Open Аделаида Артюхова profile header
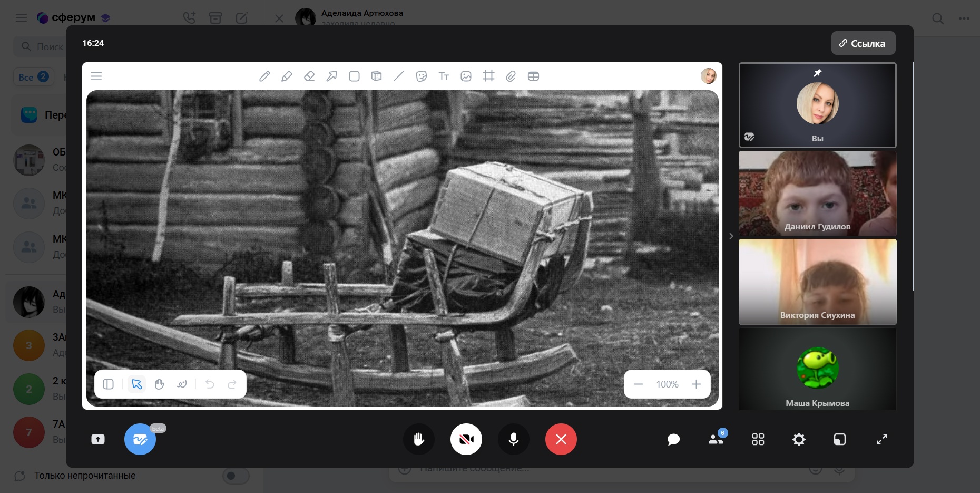The height and width of the screenshot is (493, 980). [362, 13]
